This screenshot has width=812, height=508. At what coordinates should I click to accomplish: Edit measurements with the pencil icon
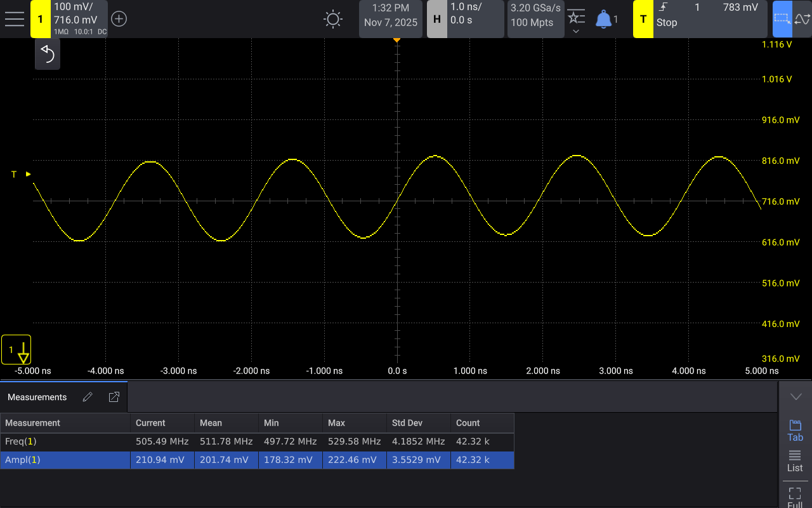[x=88, y=397]
